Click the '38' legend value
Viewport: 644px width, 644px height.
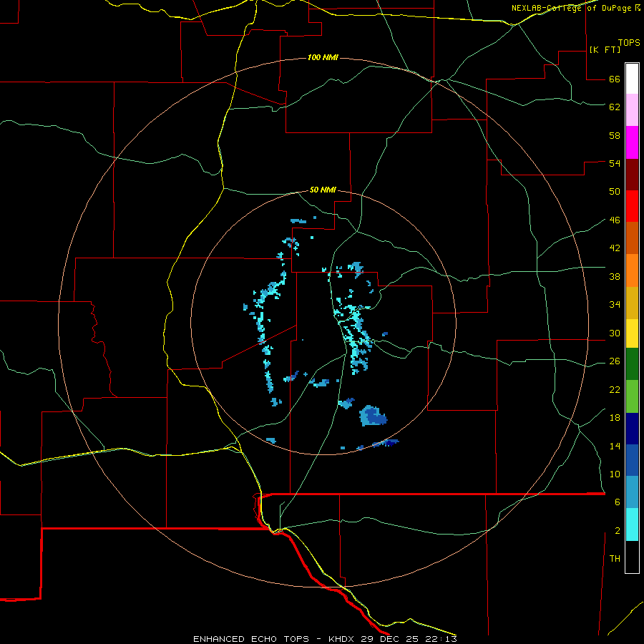(615, 277)
